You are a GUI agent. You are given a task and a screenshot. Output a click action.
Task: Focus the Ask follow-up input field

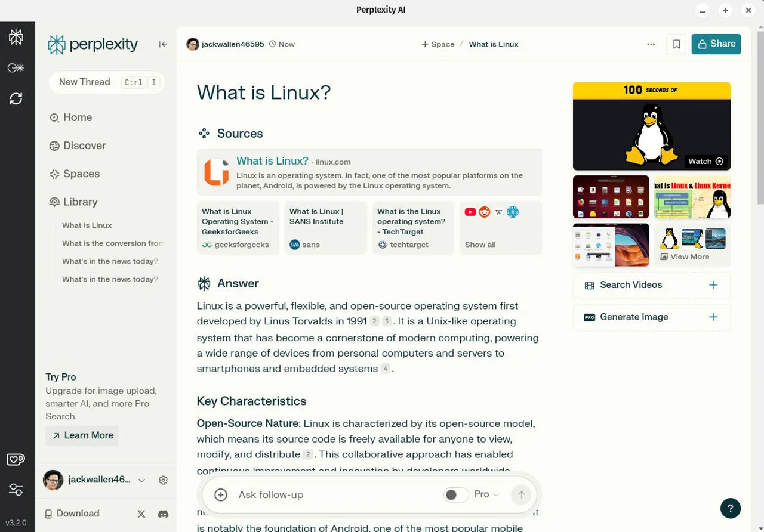[x=337, y=494]
